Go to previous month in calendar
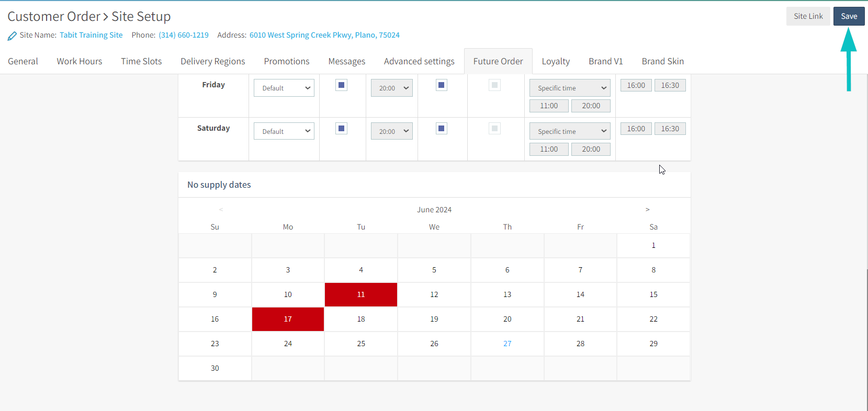This screenshot has height=411, width=868. pos(221,210)
